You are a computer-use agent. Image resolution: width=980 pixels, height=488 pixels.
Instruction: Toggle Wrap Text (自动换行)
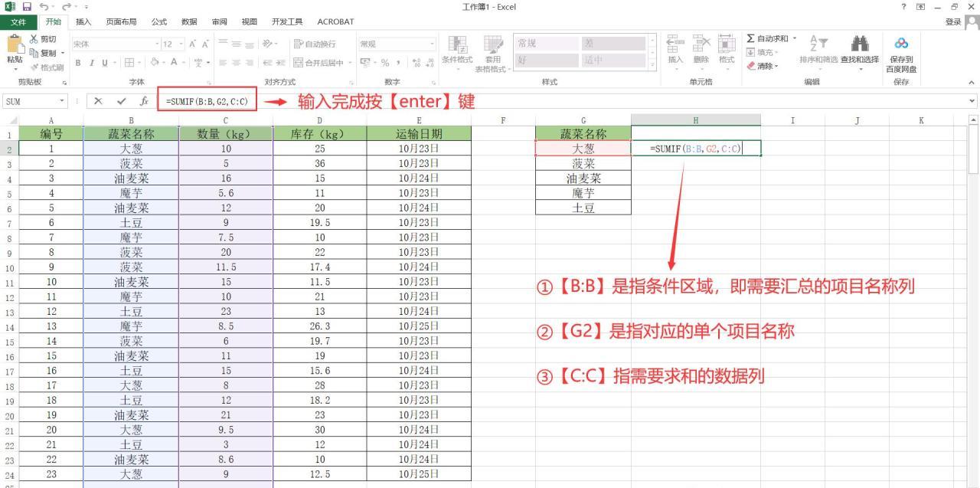click(314, 44)
